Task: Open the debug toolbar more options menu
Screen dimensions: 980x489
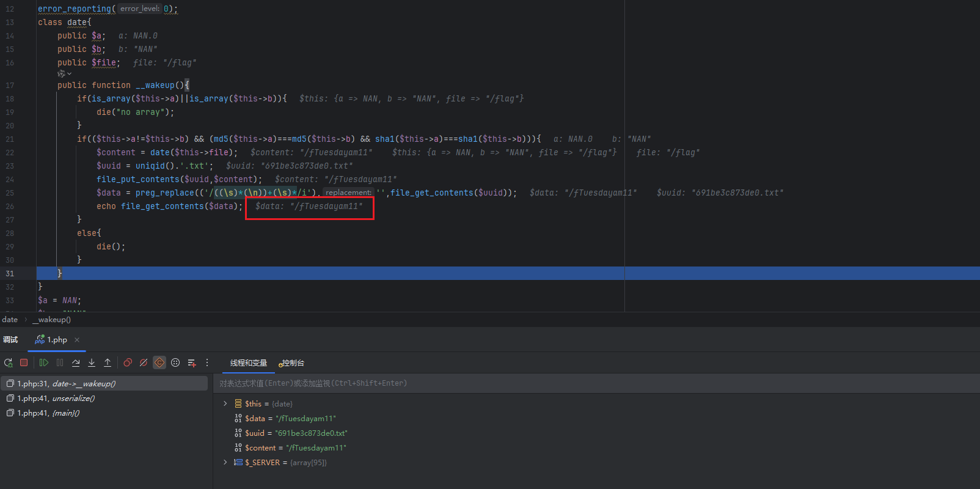Action: point(207,362)
